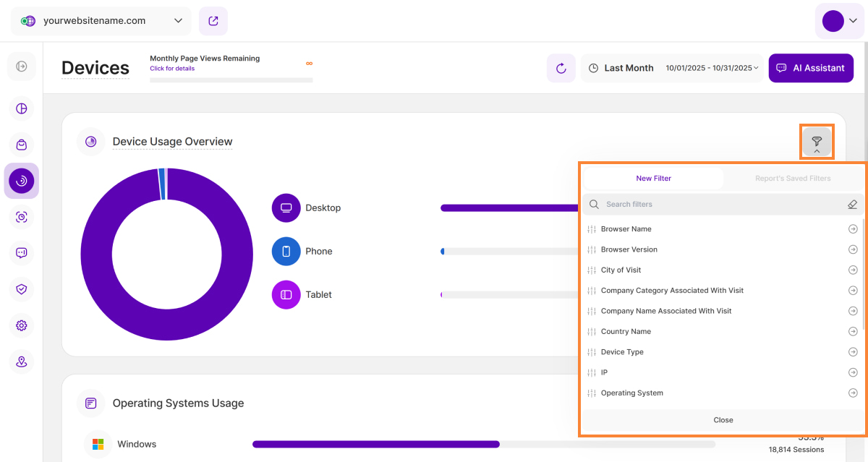This screenshot has width=868, height=462.
Task: Open yourwebsitename.com site dropdown
Action: pyautogui.click(x=101, y=21)
